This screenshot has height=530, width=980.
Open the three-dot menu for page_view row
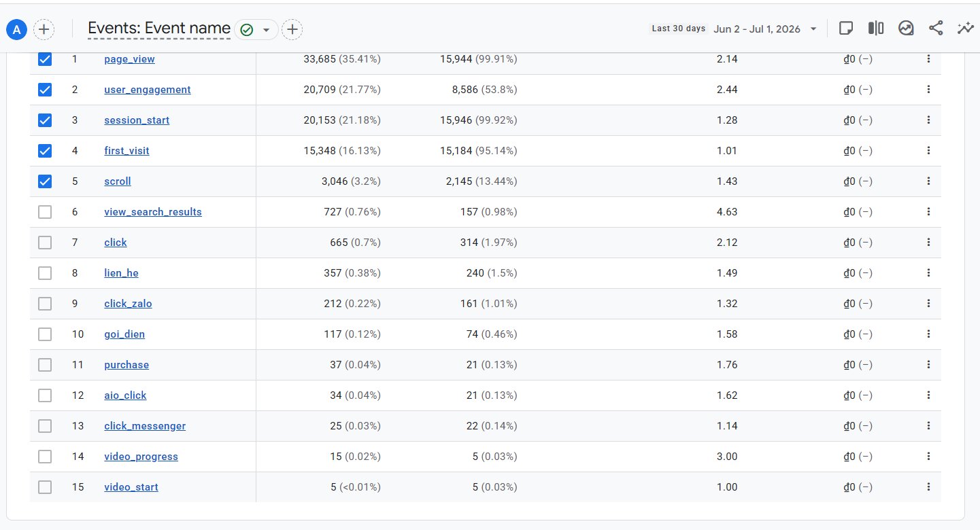(x=928, y=59)
